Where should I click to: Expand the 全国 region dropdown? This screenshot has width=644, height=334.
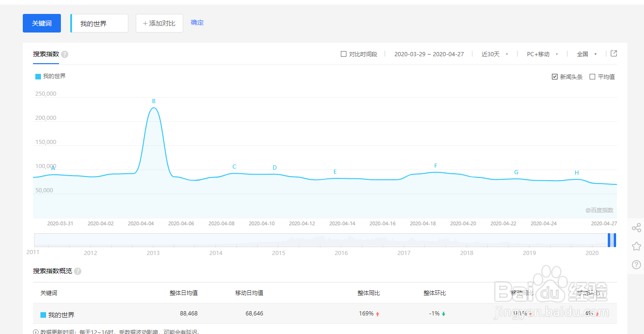click(x=587, y=54)
